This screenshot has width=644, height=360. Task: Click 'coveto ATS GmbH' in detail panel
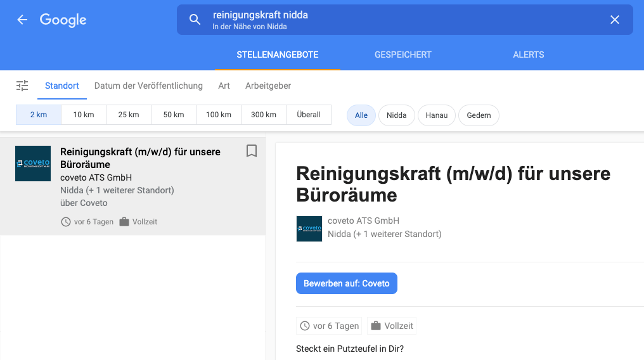(363, 221)
